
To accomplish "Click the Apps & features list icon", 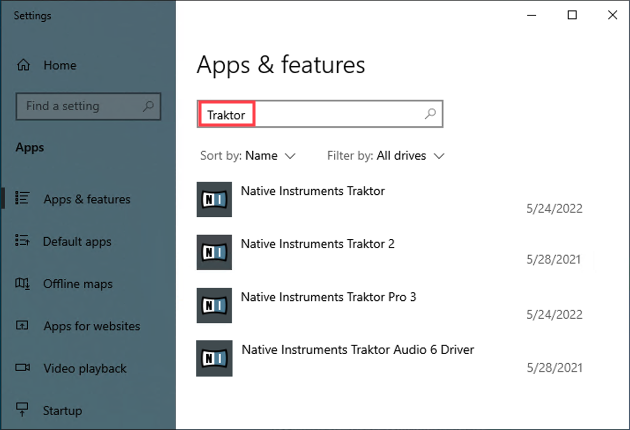I will pyautogui.click(x=22, y=198).
